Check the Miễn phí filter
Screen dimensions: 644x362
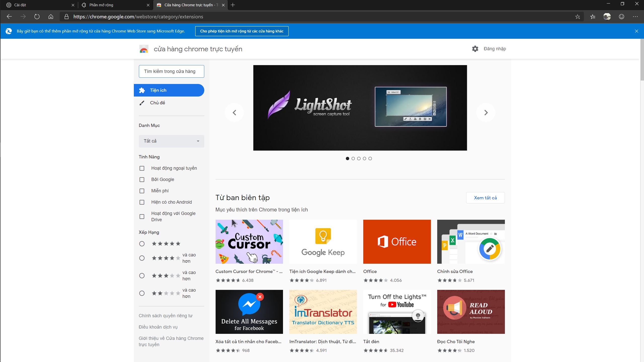pyautogui.click(x=142, y=191)
